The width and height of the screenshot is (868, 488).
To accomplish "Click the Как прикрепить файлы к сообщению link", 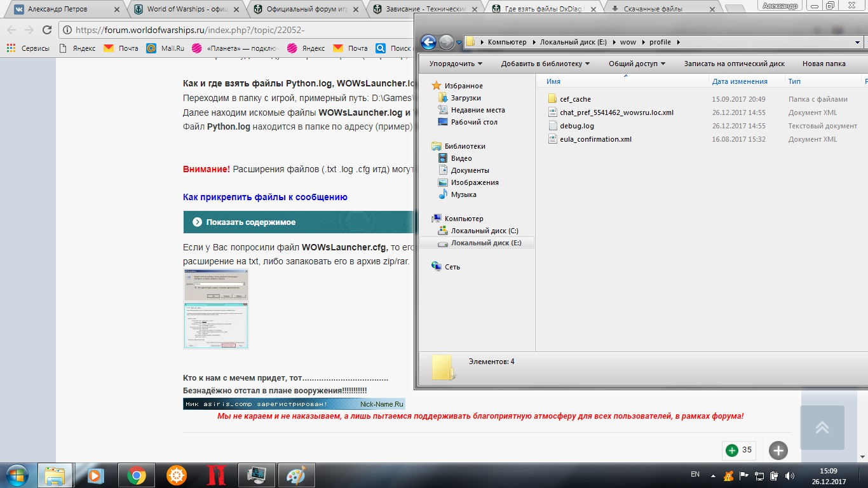I will 265,197.
